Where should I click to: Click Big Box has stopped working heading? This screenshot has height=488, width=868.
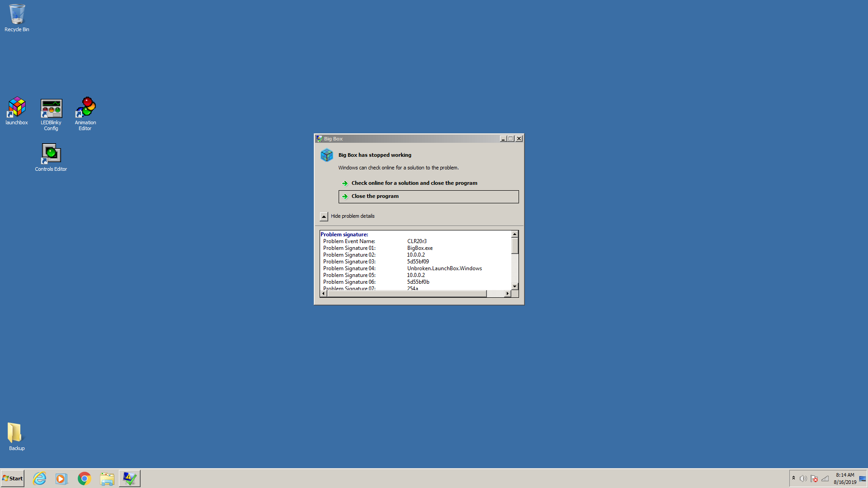[375, 155]
